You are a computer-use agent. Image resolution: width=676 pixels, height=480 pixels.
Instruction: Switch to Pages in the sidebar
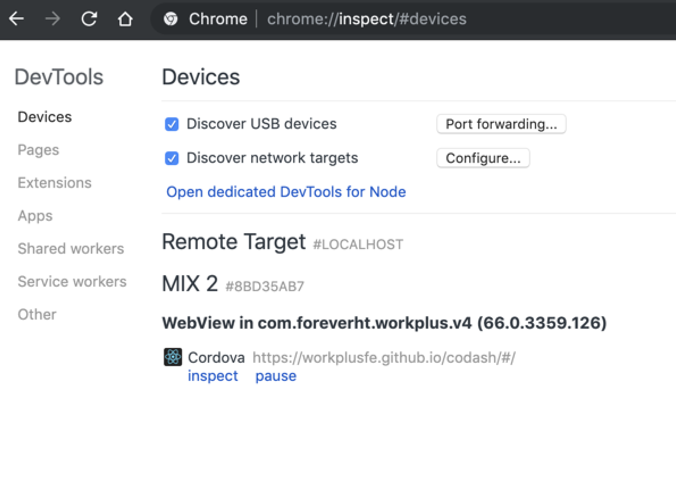pos(38,150)
